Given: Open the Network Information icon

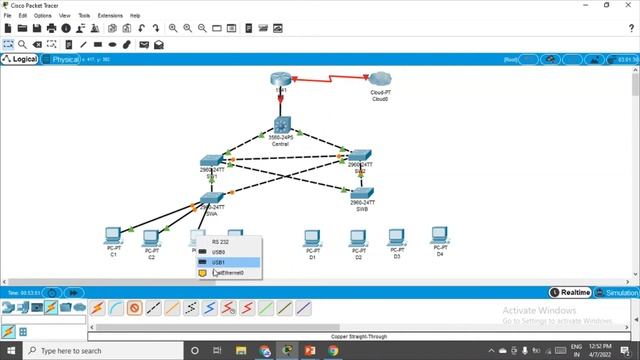Looking at the screenshot, I should [66, 28].
